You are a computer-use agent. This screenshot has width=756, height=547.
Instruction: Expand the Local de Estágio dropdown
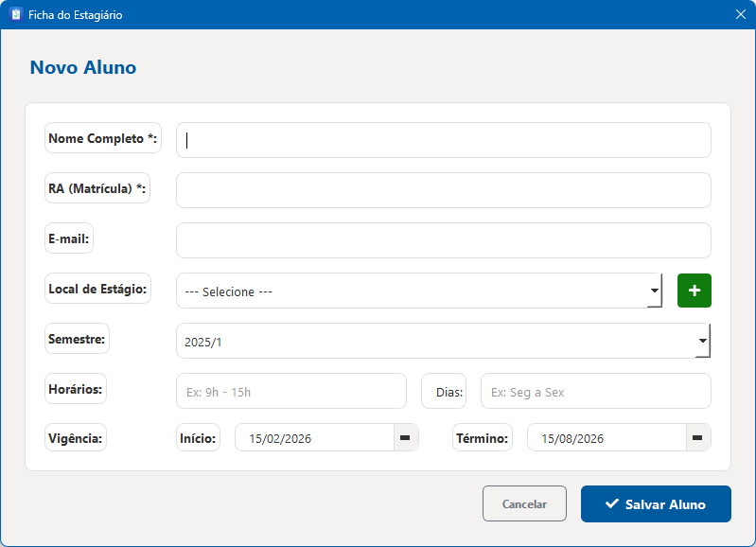click(x=654, y=291)
